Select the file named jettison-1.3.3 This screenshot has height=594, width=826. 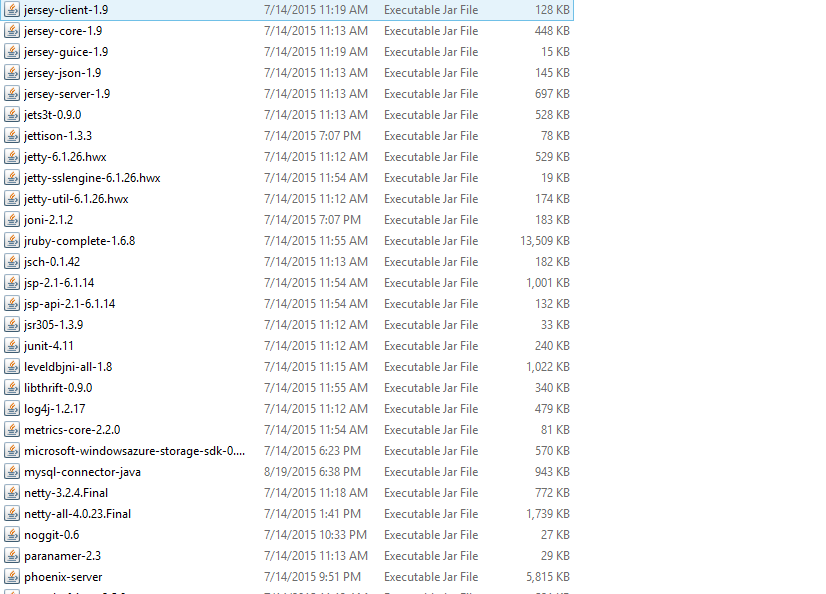(x=57, y=136)
